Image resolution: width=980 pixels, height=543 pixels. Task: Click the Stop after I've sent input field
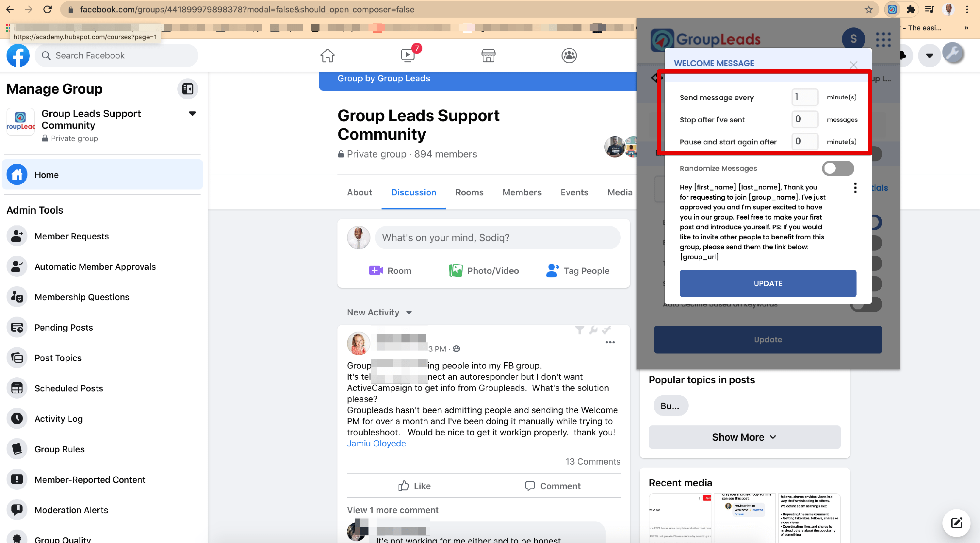tap(802, 119)
